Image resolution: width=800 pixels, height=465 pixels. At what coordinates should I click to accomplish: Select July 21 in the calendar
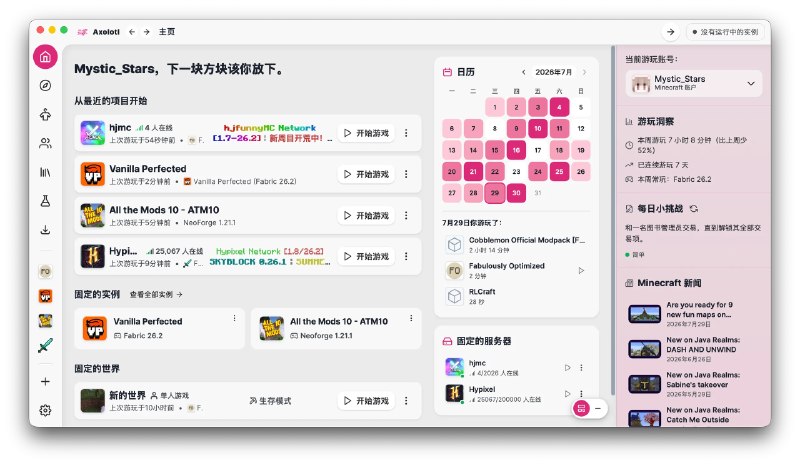[x=473, y=172]
